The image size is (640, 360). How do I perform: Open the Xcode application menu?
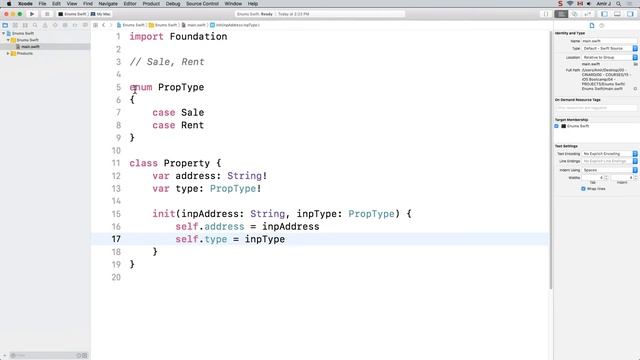pos(25,4)
